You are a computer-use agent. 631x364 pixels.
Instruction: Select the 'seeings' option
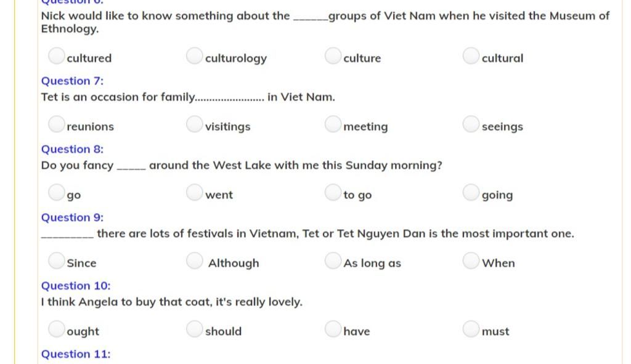[x=471, y=124]
